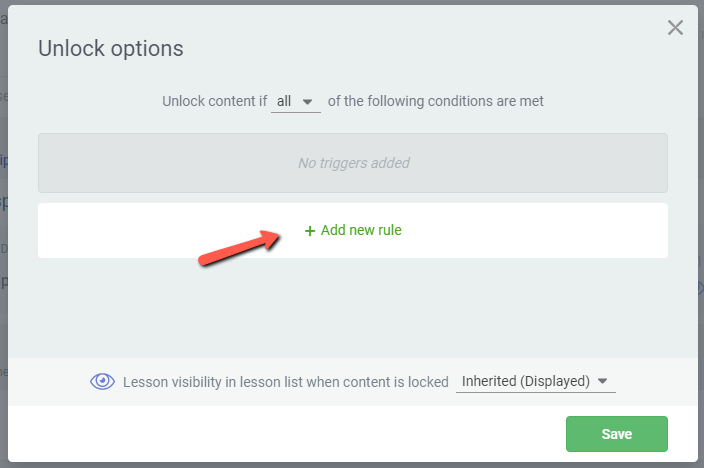704x468 pixels.
Task: Click the red arrow annotation
Action: [x=240, y=247]
